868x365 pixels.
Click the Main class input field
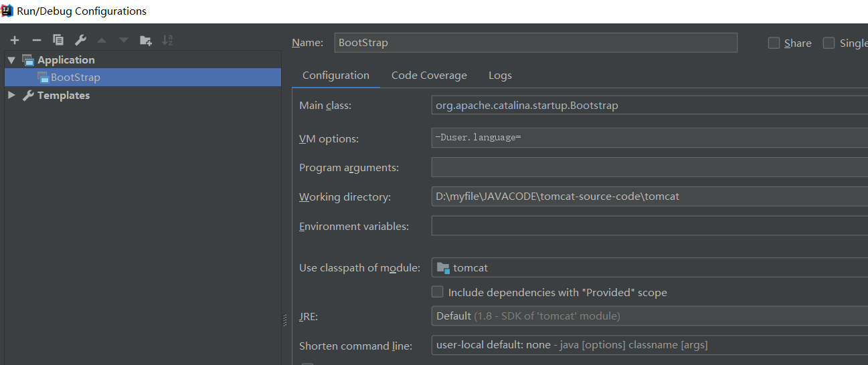pyautogui.click(x=649, y=105)
